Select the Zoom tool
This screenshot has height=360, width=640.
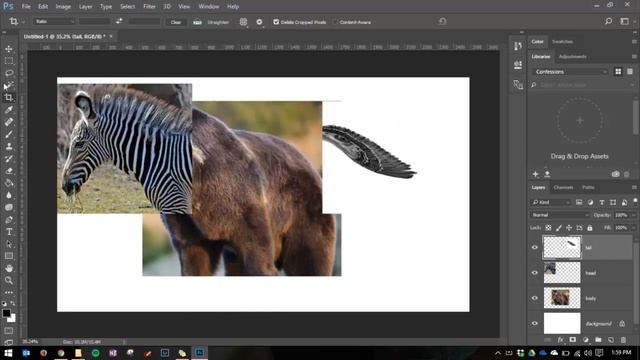pyautogui.click(x=9, y=280)
